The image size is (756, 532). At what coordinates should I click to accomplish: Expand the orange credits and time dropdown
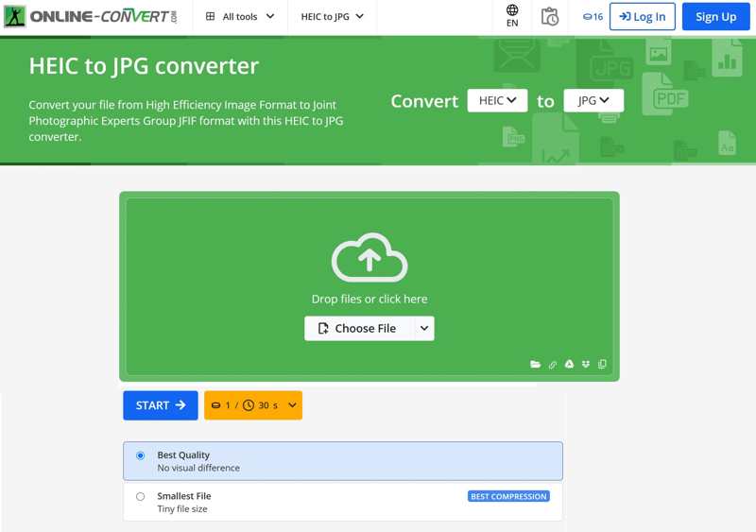coord(253,405)
